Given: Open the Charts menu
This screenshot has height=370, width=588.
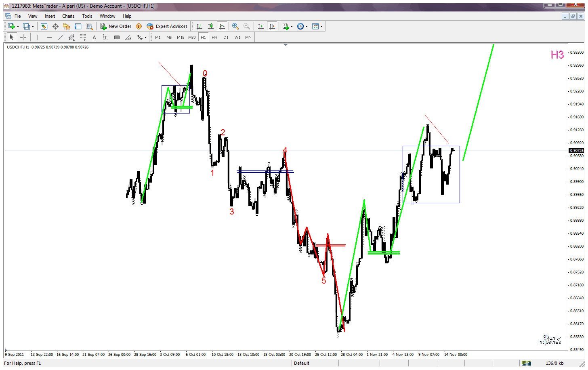Looking at the screenshot, I should click(68, 16).
